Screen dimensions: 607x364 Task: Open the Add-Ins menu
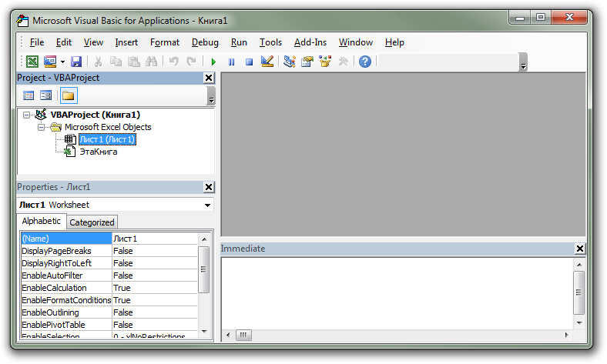(310, 42)
